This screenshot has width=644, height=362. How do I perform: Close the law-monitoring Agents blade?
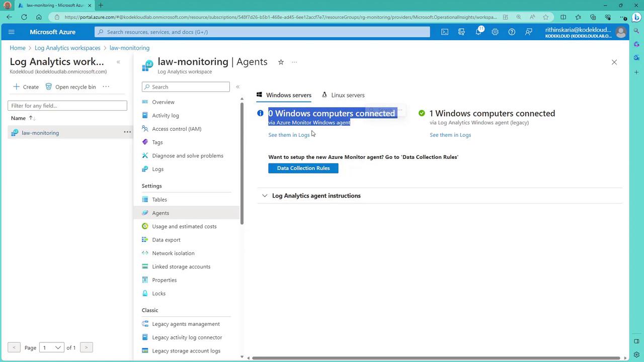coord(614,62)
